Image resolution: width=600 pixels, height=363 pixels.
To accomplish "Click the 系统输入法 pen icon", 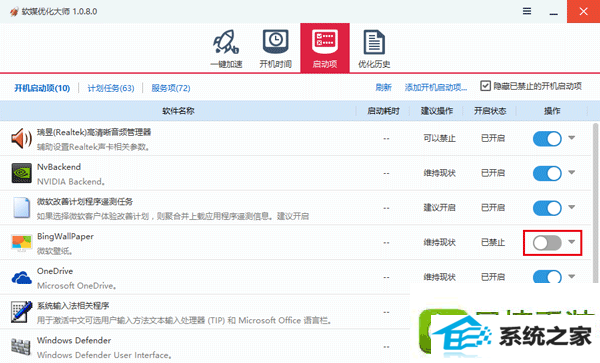I will click(x=21, y=312).
